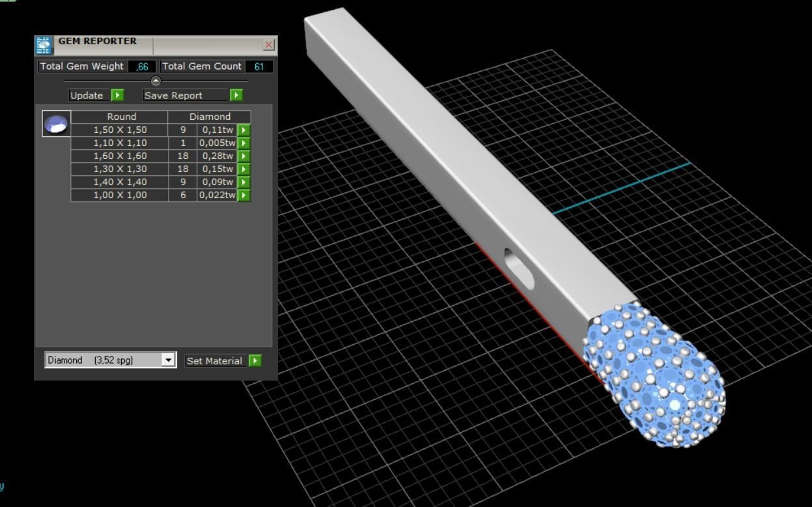Click the Total Gem Weight value field

click(x=142, y=66)
